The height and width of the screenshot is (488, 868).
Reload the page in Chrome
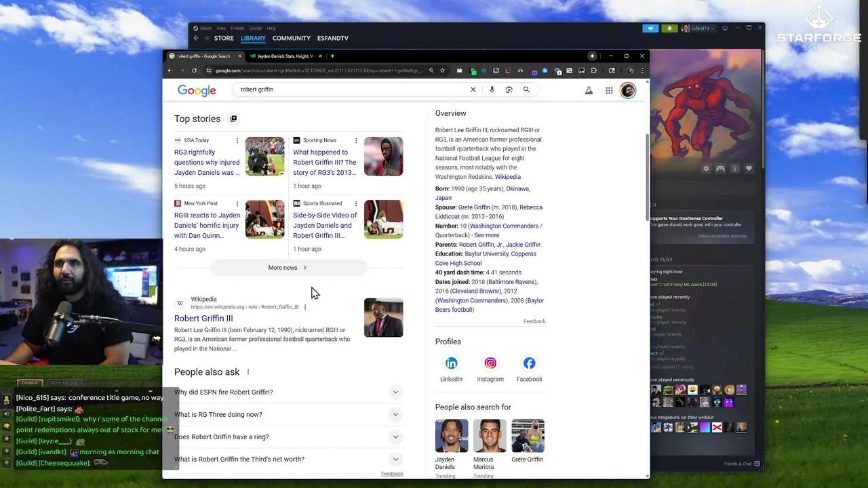pyautogui.click(x=194, y=70)
